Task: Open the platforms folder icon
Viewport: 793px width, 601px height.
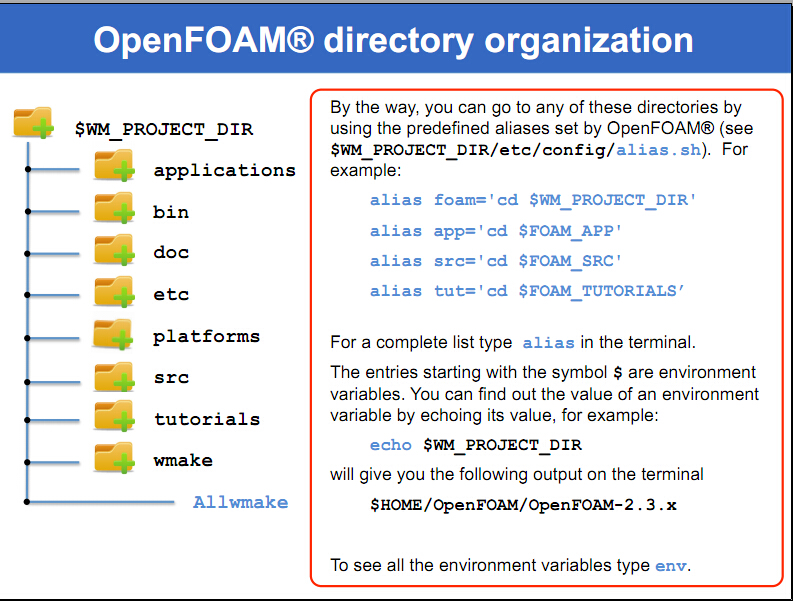Action: click(115, 333)
